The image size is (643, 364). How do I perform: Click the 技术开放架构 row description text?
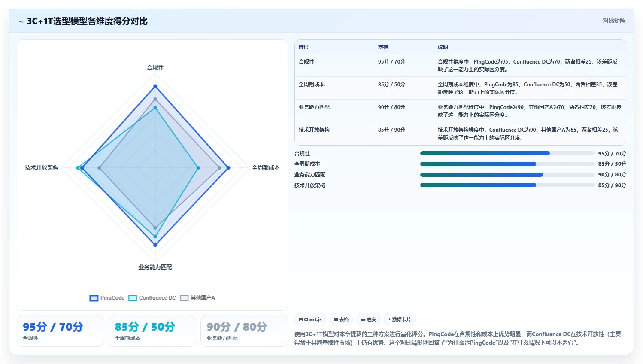coord(528,134)
